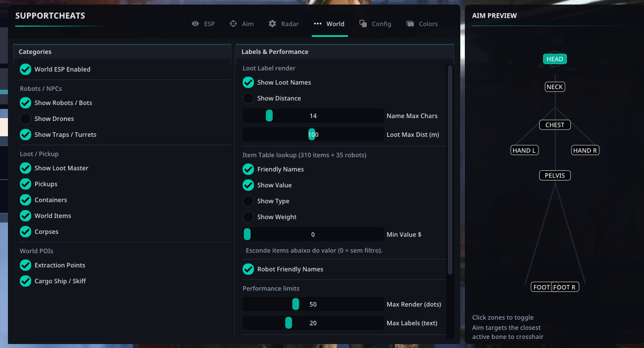The width and height of the screenshot is (644, 348).
Task: Switch to the Colors tab
Action: click(422, 24)
